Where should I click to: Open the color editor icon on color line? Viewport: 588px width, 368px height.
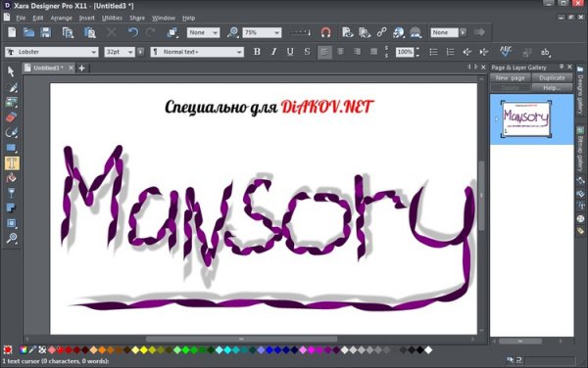pyautogui.click(x=24, y=350)
